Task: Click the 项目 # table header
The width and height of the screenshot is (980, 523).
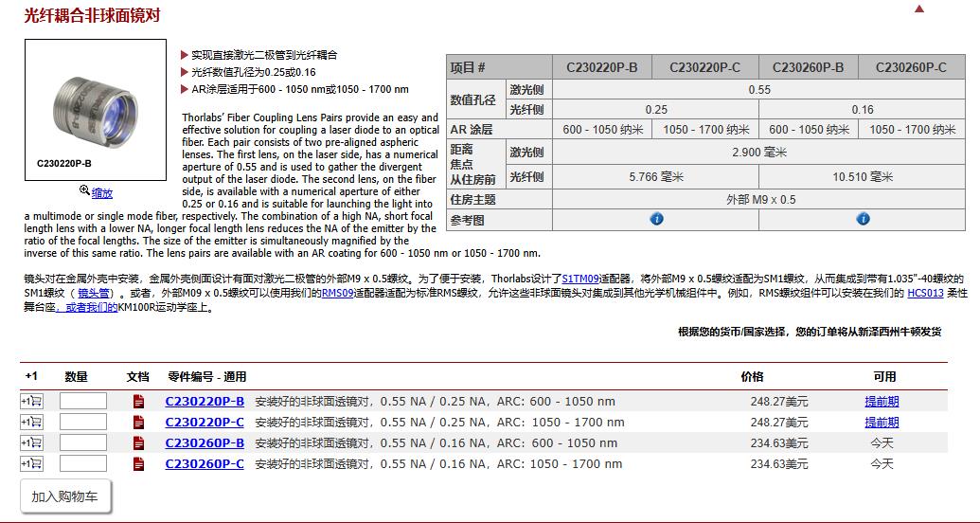Action: 499,67
